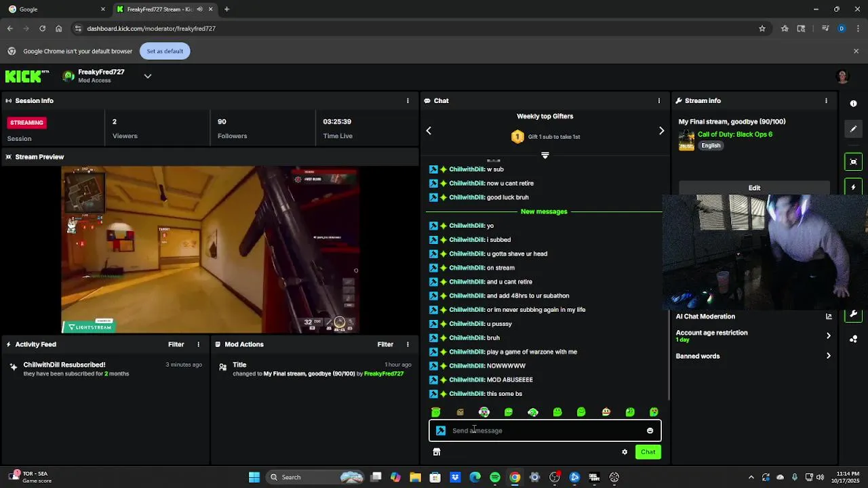Viewport: 868px width, 488px height.
Task: Open user profile avatar at top right
Action: tap(842, 77)
